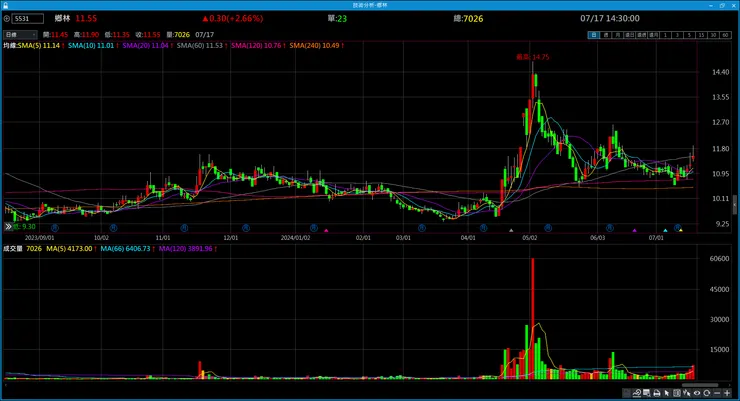Click the split-panel layout icon
This screenshot has width=740, height=401.
pos(677,393)
